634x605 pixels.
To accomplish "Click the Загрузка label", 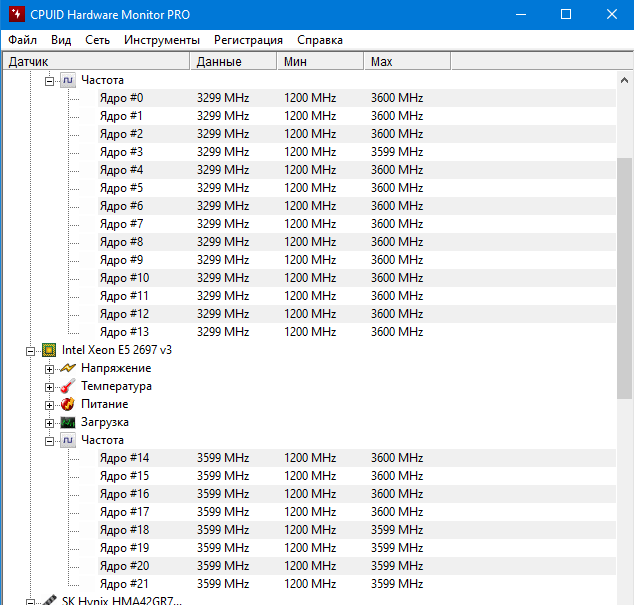I will tap(105, 422).
